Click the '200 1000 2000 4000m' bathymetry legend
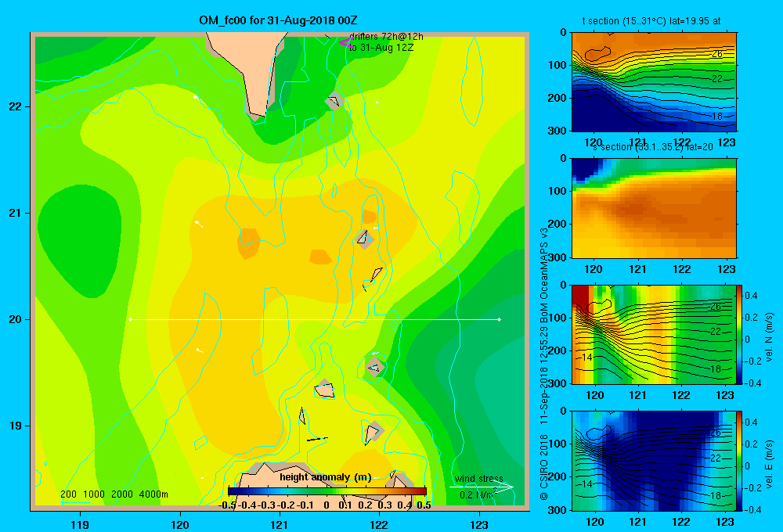This screenshot has height=532, width=783. pyautogui.click(x=114, y=494)
